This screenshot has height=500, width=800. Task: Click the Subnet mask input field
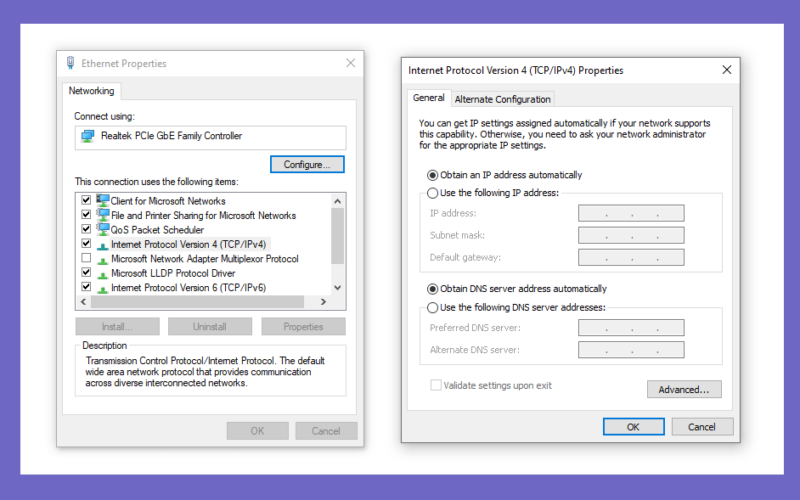click(x=631, y=235)
